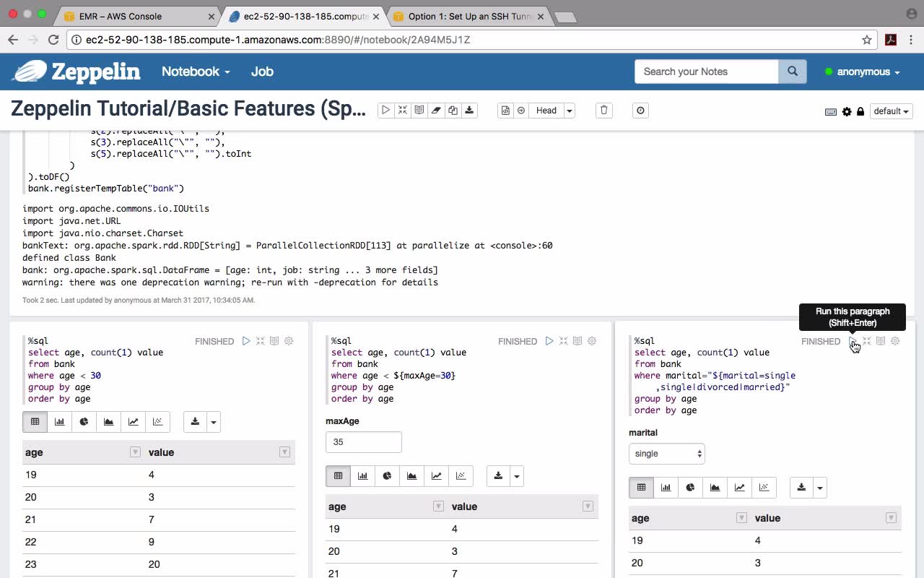Open the default view mode dropdown
924x578 pixels.
click(892, 111)
